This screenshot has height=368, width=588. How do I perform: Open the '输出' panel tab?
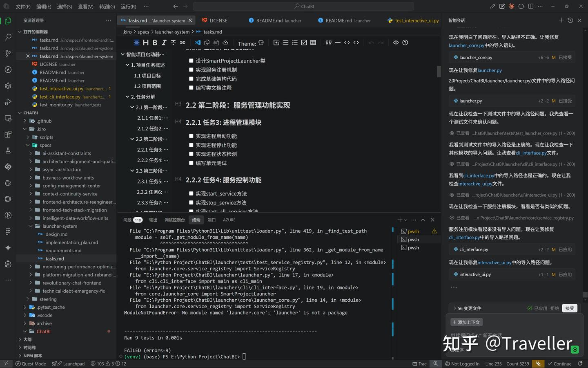(153, 220)
